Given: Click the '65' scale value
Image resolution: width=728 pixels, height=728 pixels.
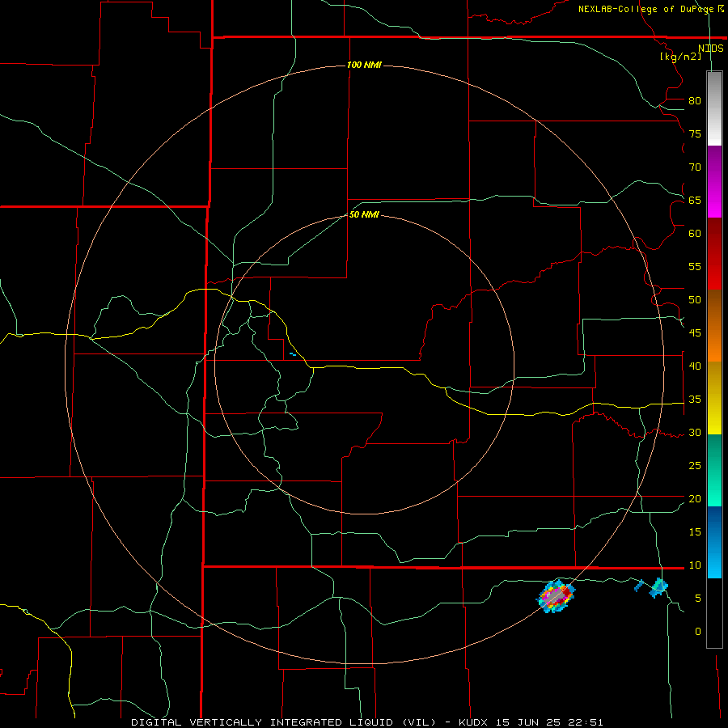Looking at the screenshot, I should [695, 201].
